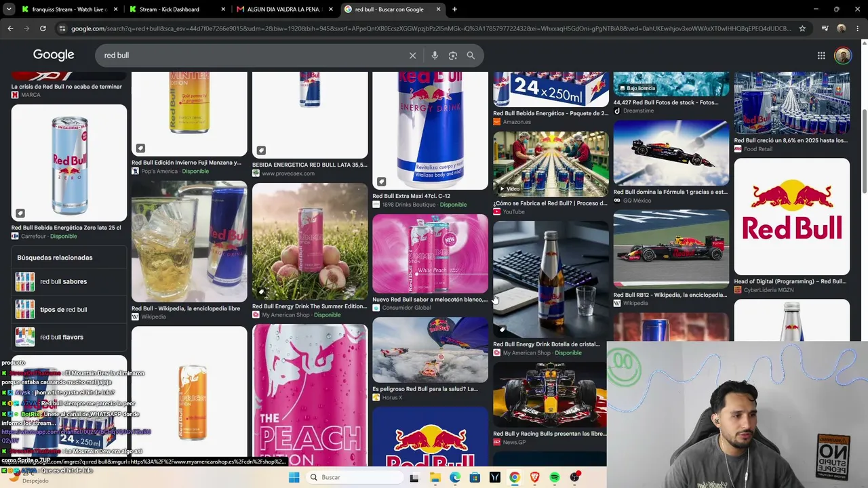The image size is (868, 488).
Task: Open Task View on the taskbar
Action: [414, 477]
